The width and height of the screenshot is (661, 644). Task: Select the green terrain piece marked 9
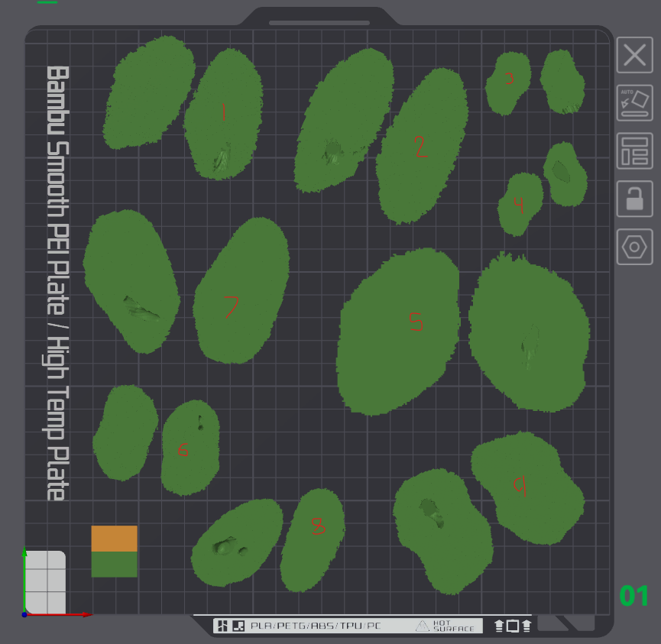528,487
